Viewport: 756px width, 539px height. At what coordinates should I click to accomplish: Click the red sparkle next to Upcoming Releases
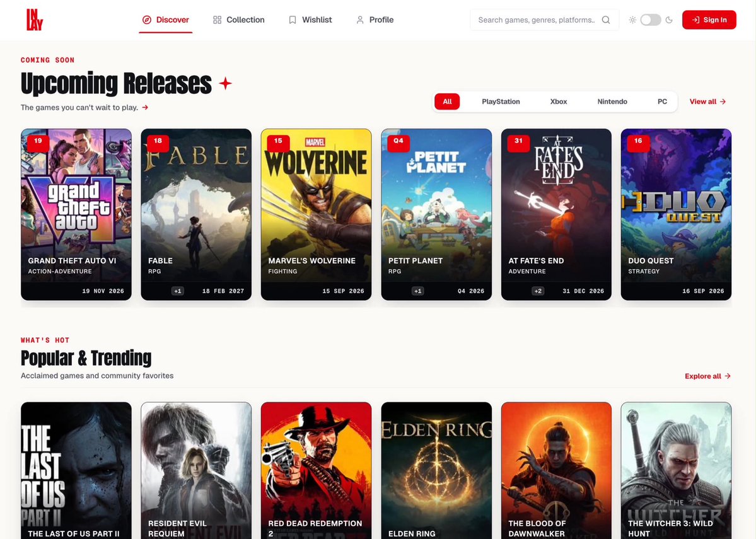pyautogui.click(x=225, y=83)
